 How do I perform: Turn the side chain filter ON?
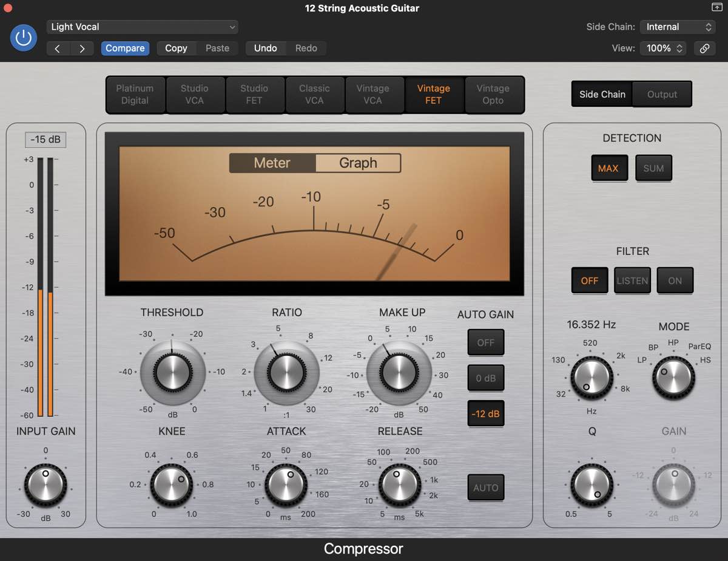tap(675, 280)
